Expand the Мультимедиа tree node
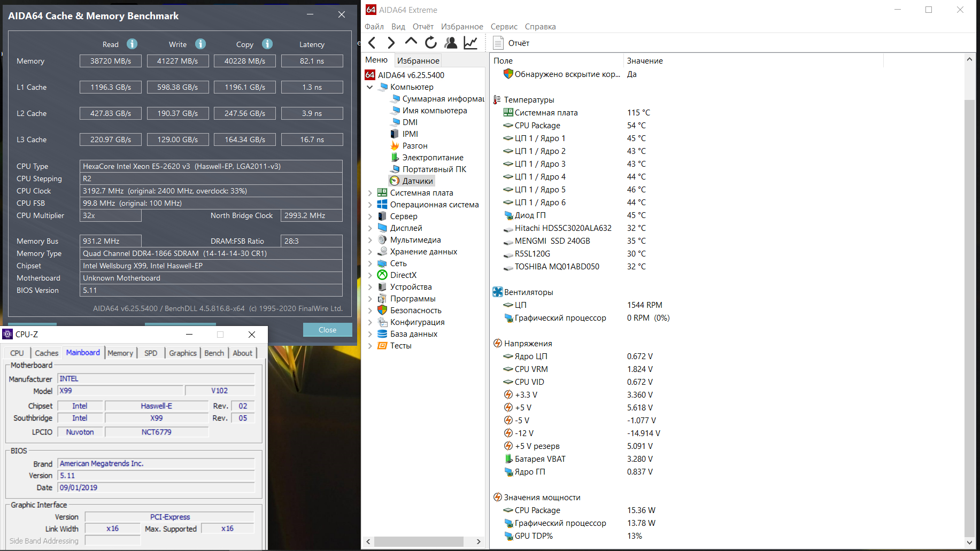The height and width of the screenshot is (551, 980). click(x=369, y=239)
